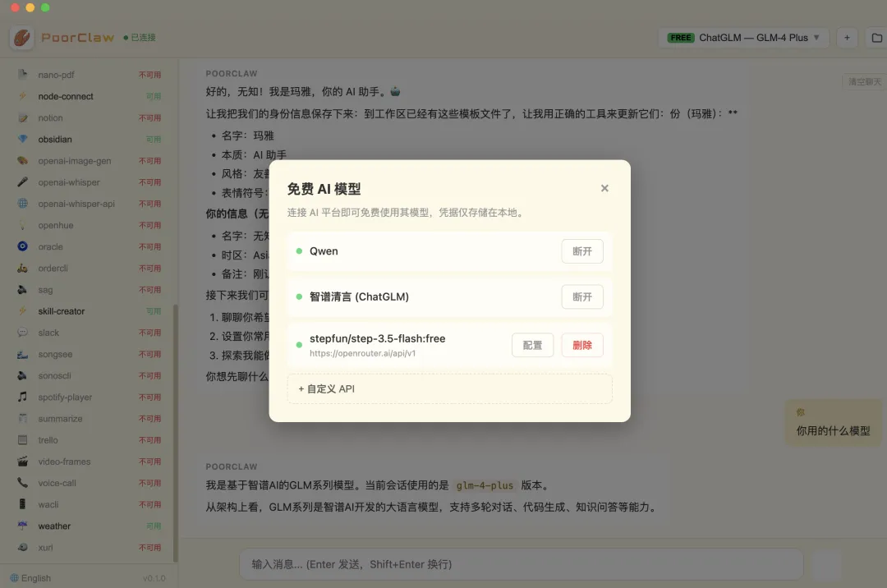Click the openai-whisper-api globe icon

coord(23,204)
